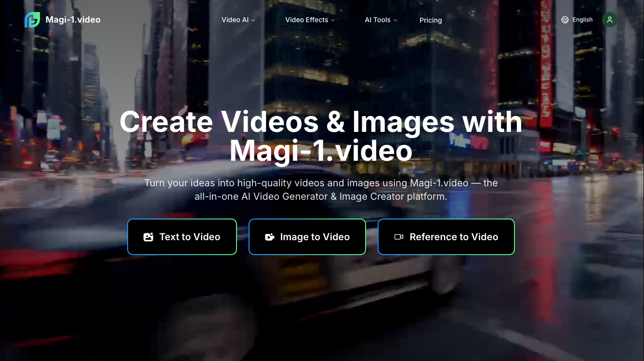Click the Text to Video button
The image size is (644, 361).
(x=182, y=237)
